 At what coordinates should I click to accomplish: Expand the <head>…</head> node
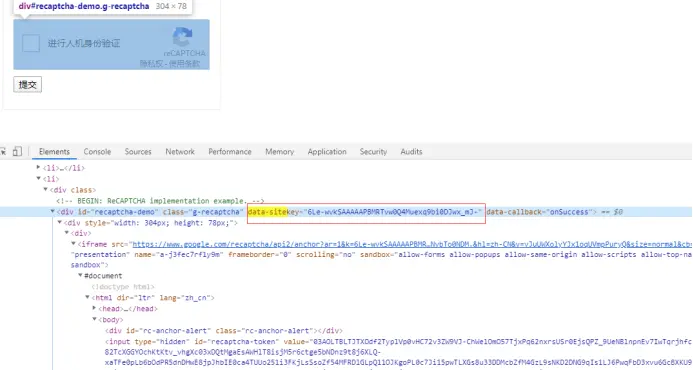94,308
